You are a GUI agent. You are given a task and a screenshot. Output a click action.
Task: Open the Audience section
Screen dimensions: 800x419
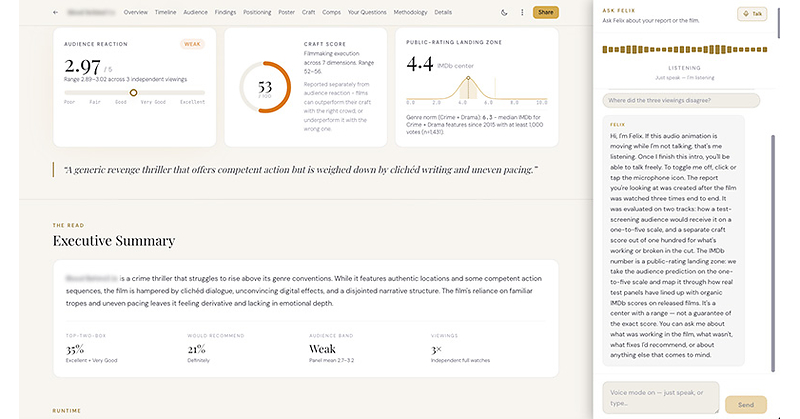coord(195,12)
